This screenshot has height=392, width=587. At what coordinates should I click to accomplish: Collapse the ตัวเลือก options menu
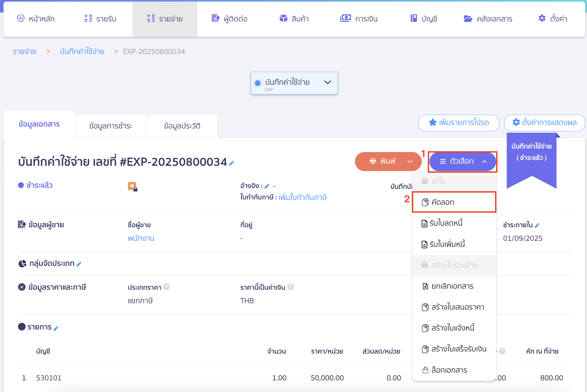(x=462, y=161)
